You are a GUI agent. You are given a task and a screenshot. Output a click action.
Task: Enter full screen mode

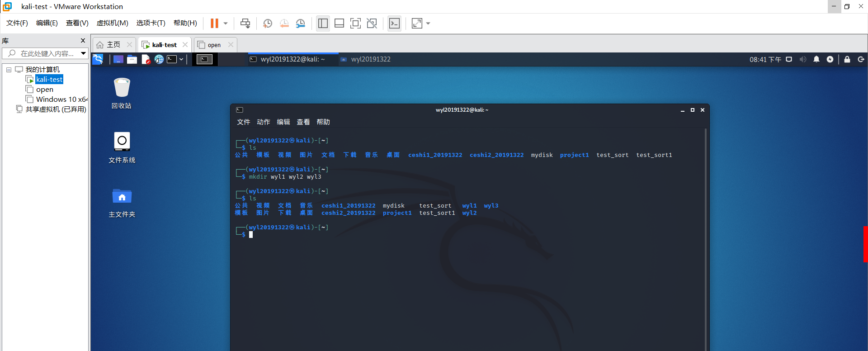click(355, 23)
